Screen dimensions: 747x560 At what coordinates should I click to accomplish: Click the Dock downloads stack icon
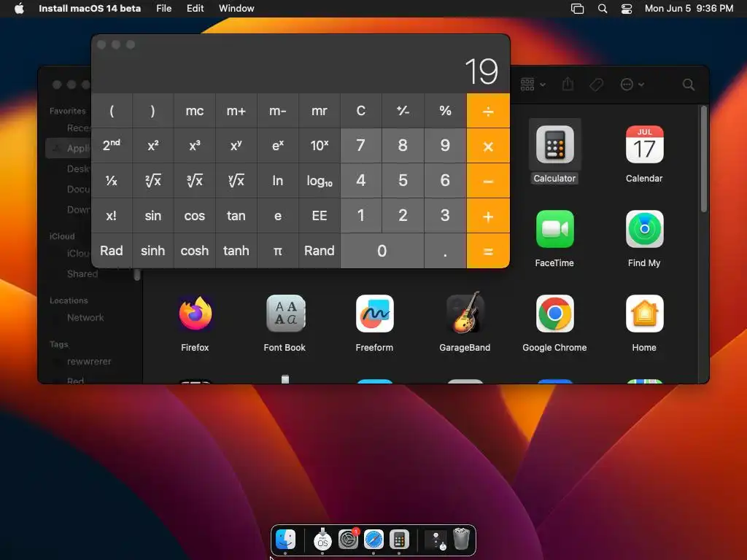click(x=436, y=540)
